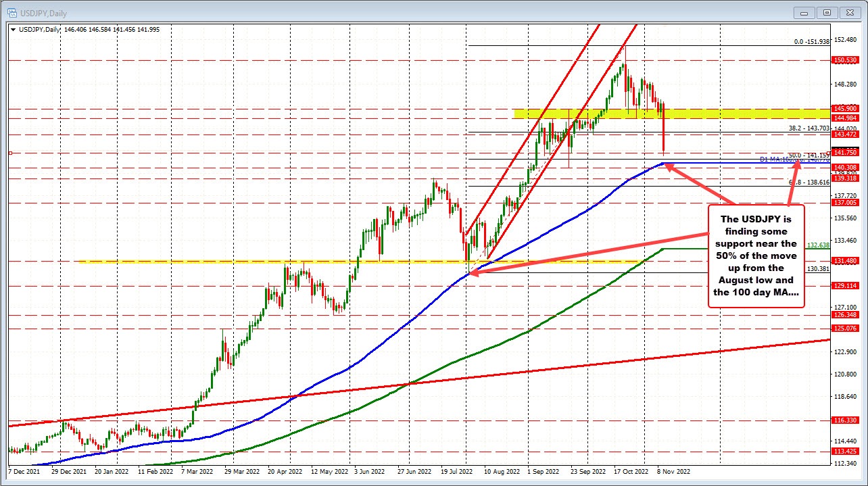Image resolution: width=868 pixels, height=486 pixels.
Task: Click the 122.930 price axis label
Action: point(845,351)
